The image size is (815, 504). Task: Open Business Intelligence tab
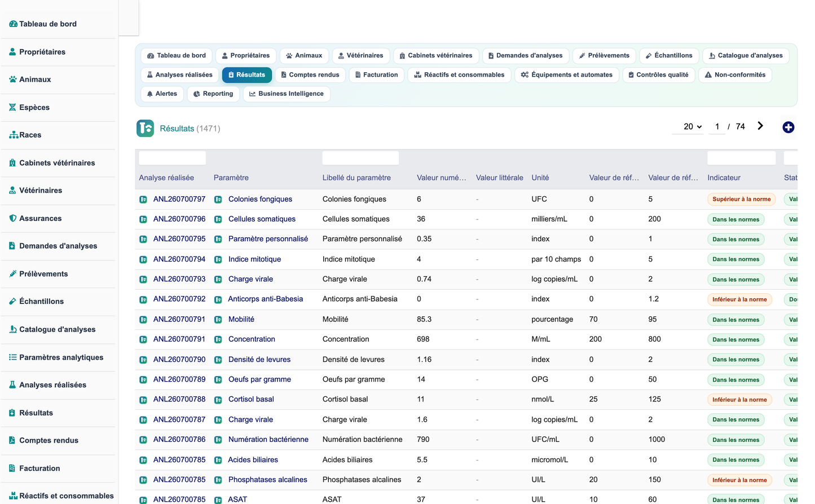(x=287, y=94)
